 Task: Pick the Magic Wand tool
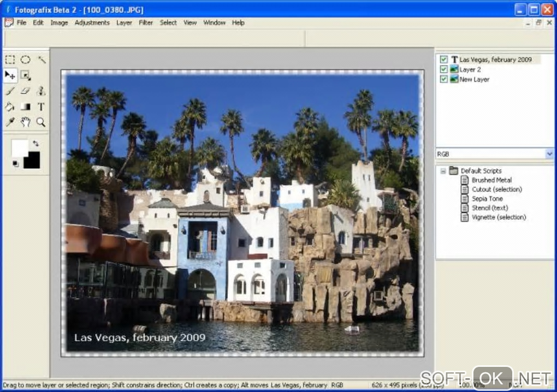tap(42, 60)
